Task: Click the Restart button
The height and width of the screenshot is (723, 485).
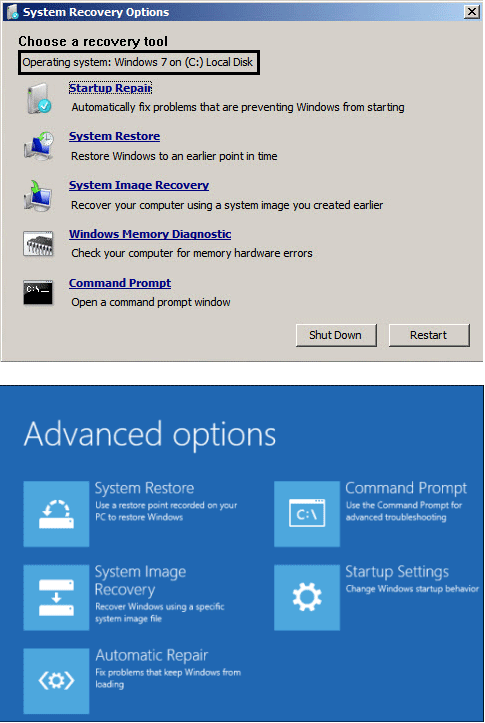Action: [x=429, y=335]
